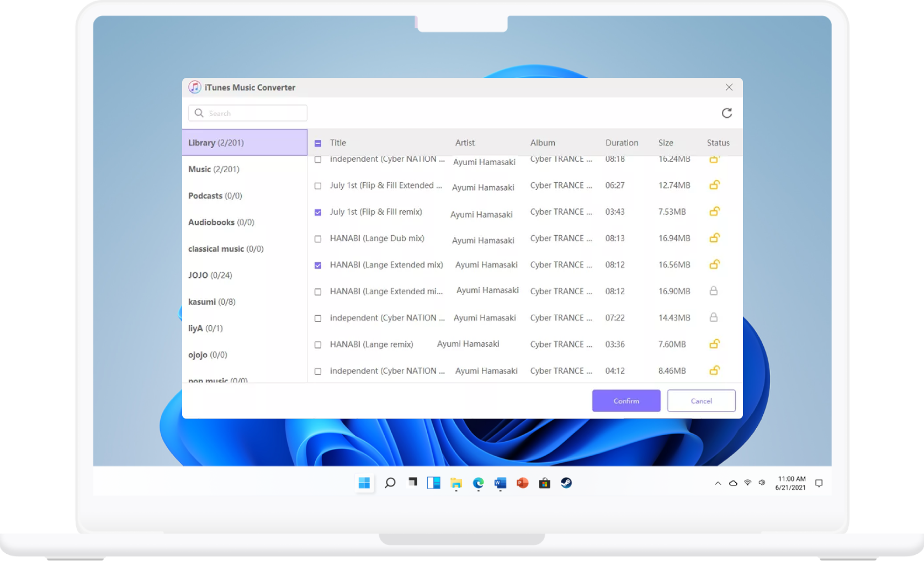The height and width of the screenshot is (561, 924).
Task: Check July 1st (Flip & Fill Extended) checkbox
Action: coord(318,186)
